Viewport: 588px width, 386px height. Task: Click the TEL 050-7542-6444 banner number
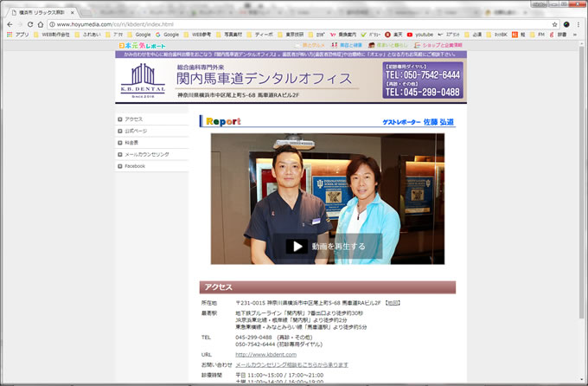(x=423, y=75)
